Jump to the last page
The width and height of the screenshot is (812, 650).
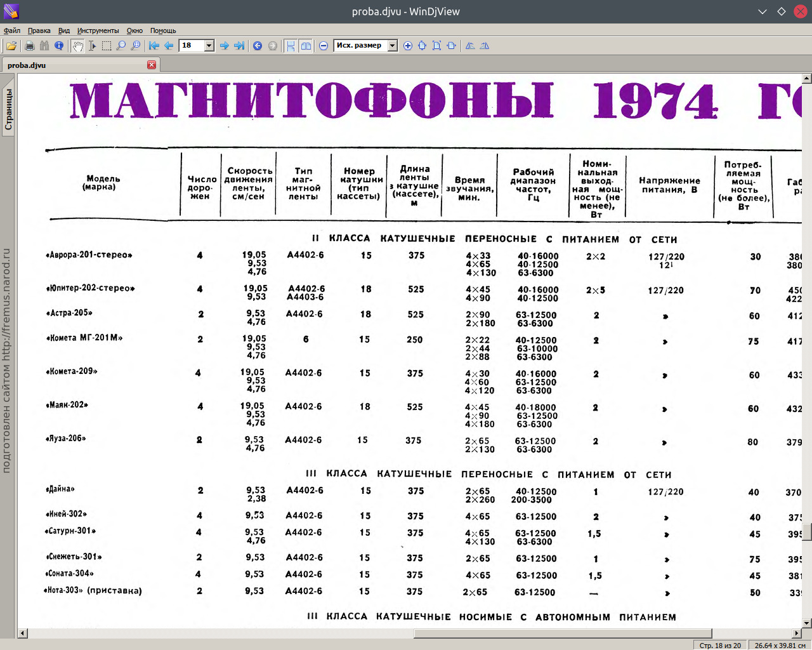239,46
